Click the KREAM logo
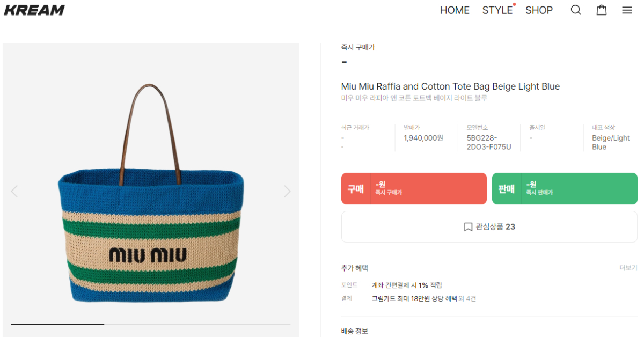Image resolution: width=644 pixels, height=337 pixels. pyautogui.click(x=34, y=10)
